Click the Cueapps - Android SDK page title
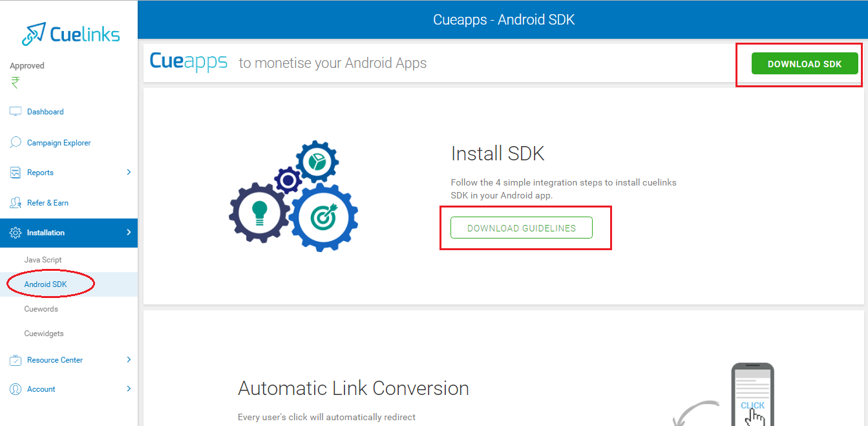 504,20
